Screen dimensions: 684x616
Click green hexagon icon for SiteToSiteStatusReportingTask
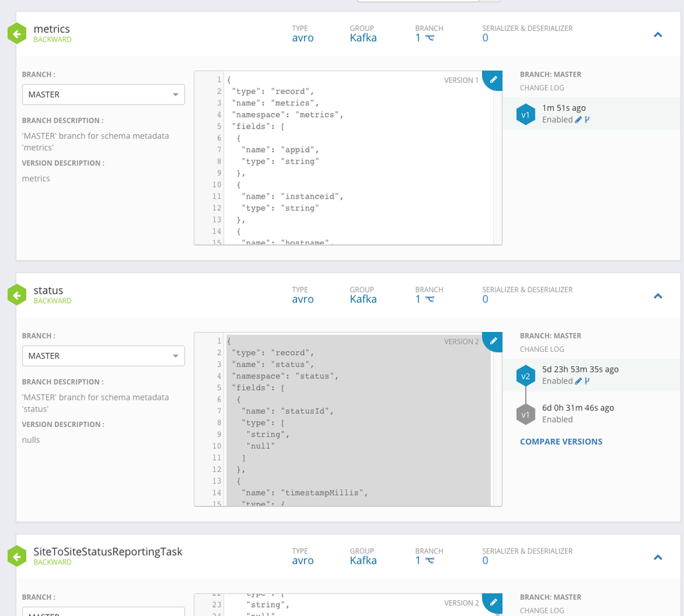(16, 556)
